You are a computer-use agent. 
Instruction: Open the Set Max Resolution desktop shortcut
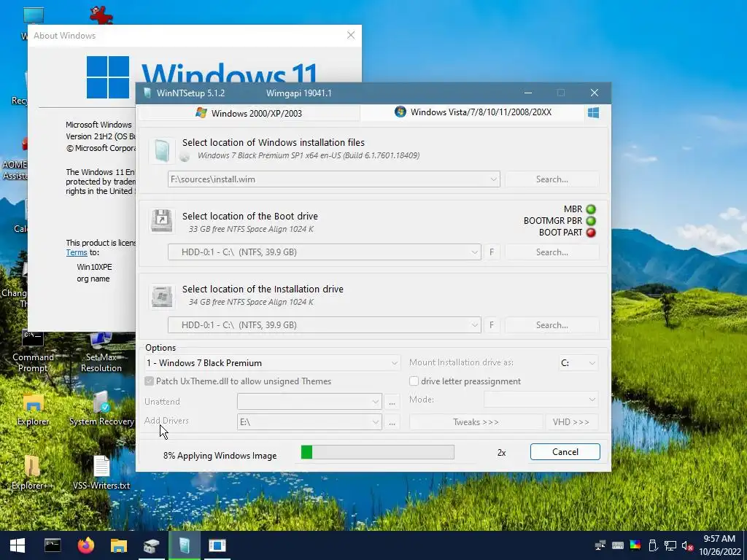click(x=101, y=352)
